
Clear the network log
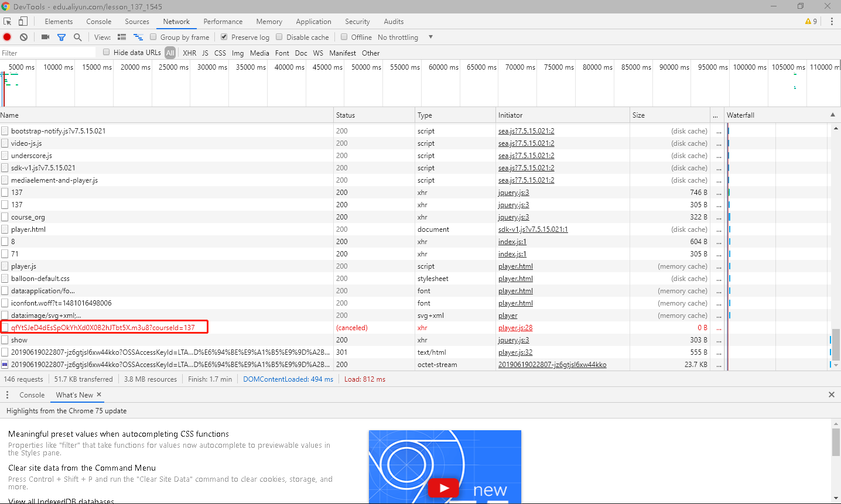click(23, 37)
